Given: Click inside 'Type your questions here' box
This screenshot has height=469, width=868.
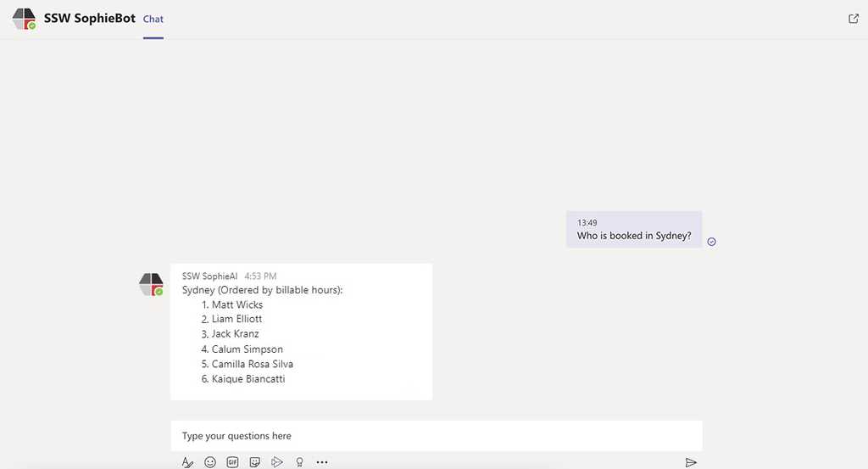Looking at the screenshot, I should (x=436, y=436).
